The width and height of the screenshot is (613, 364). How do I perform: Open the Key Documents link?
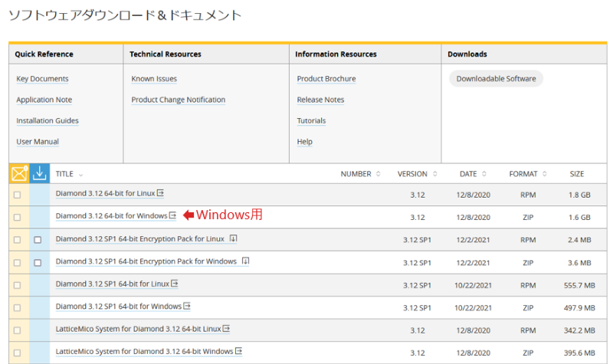(42, 79)
